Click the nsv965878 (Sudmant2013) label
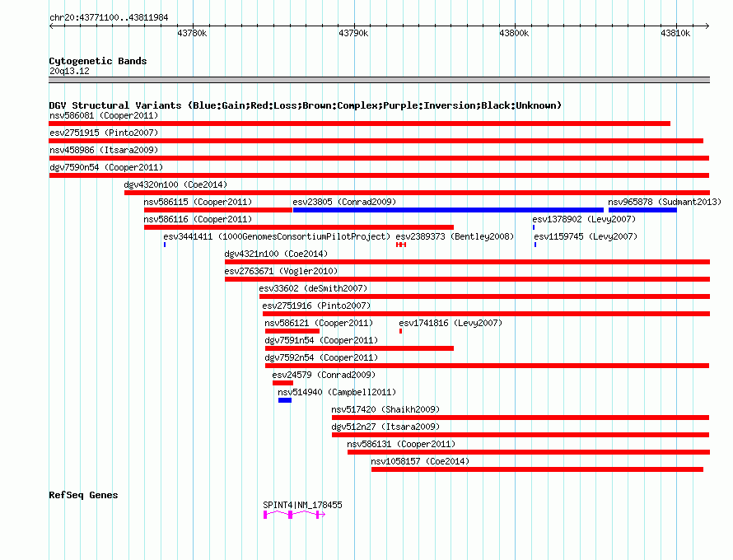This screenshot has height=560, width=733. pos(665,202)
